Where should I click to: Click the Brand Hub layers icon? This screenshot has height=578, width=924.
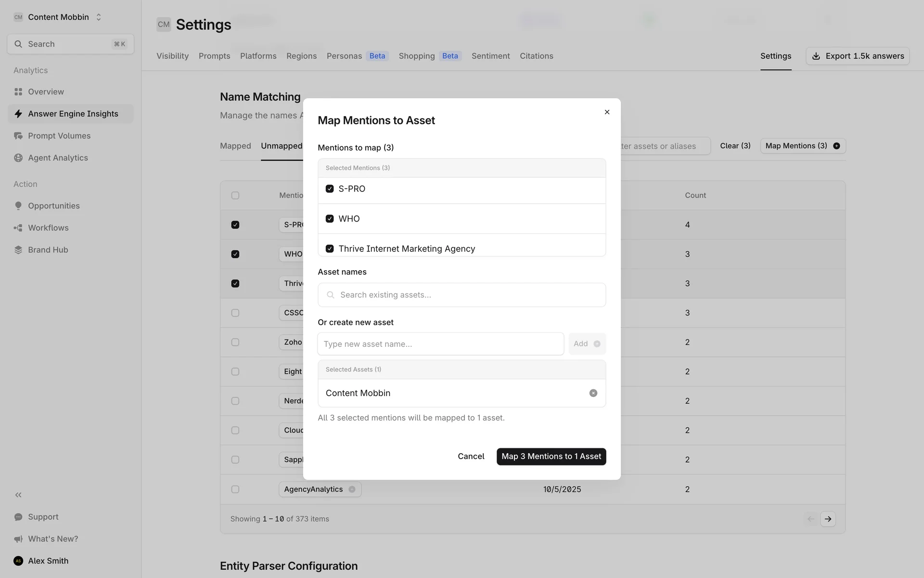coord(18,250)
